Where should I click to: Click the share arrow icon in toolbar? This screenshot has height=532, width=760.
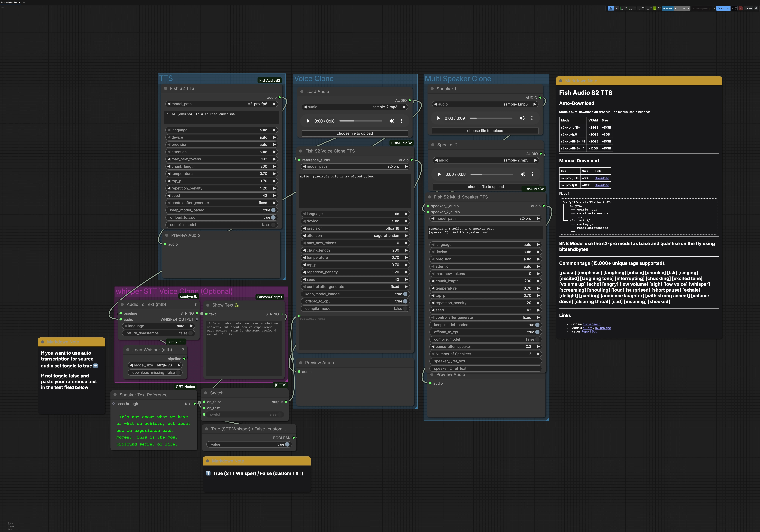click(689, 8)
